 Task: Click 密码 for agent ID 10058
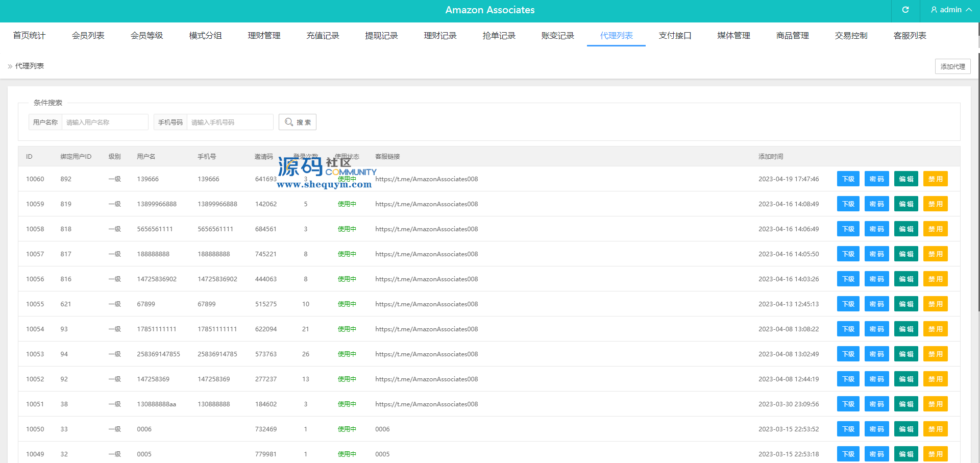tap(877, 229)
